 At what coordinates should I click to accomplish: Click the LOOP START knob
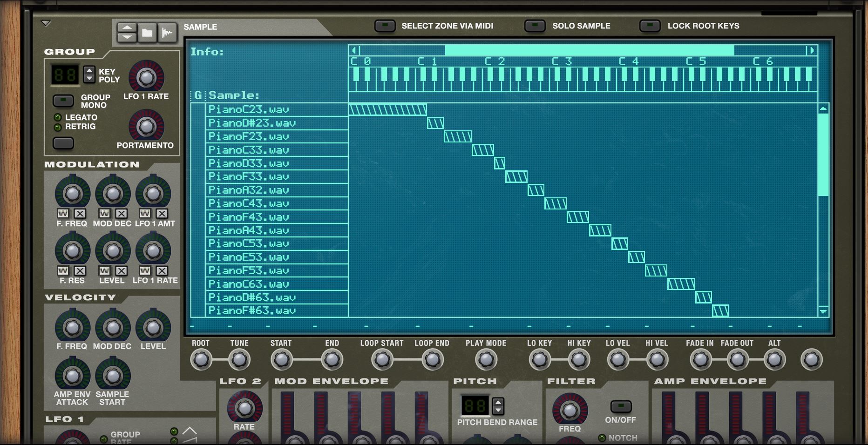point(382,359)
